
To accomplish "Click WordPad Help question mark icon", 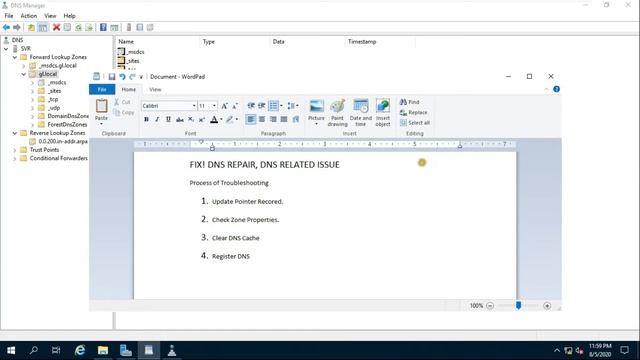I will (556, 89).
